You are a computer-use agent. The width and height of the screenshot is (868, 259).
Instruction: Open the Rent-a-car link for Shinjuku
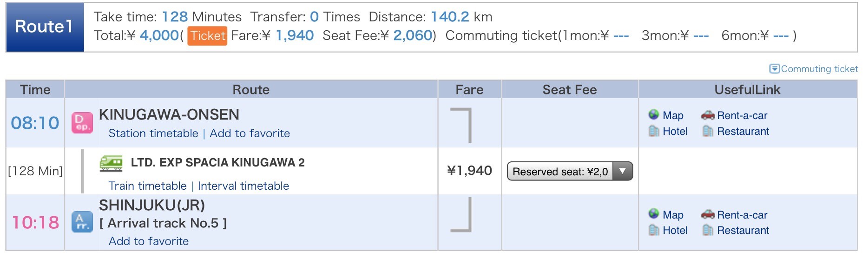pyautogui.click(x=742, y=215)
